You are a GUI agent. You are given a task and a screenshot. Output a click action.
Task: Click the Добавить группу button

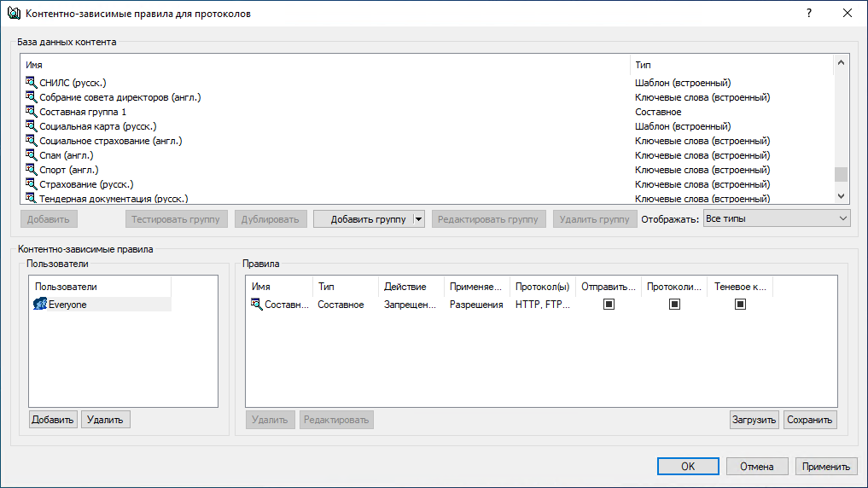[364, 219]
